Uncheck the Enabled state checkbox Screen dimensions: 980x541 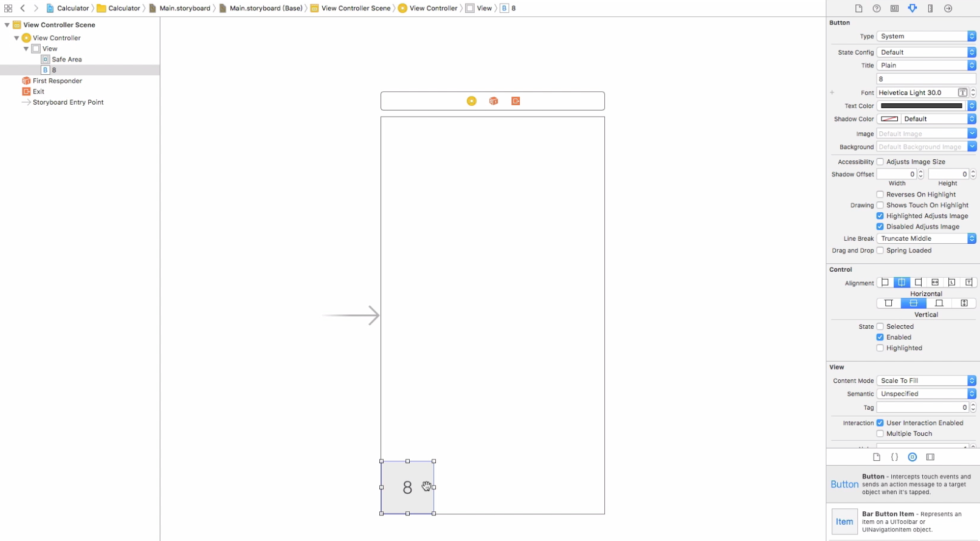880,337
